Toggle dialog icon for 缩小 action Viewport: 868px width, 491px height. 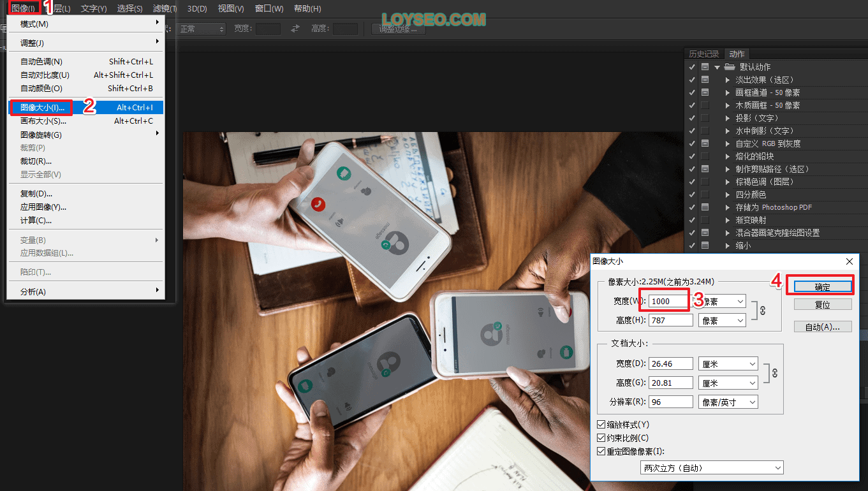(705, 246)
